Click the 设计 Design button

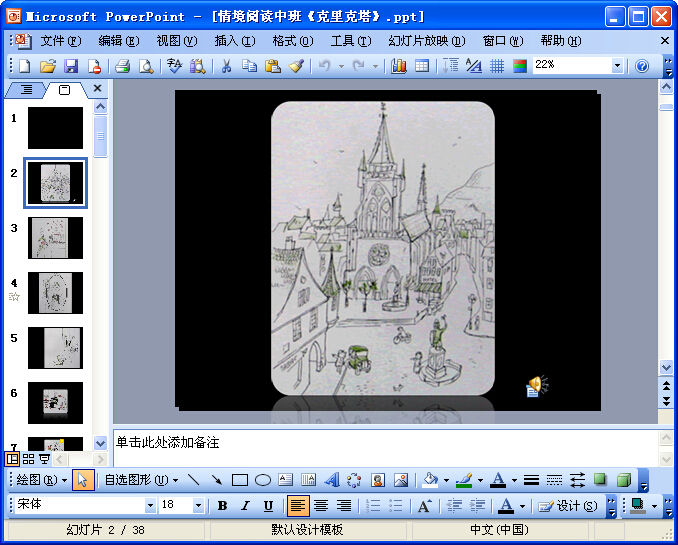click(x=567, y=505)
